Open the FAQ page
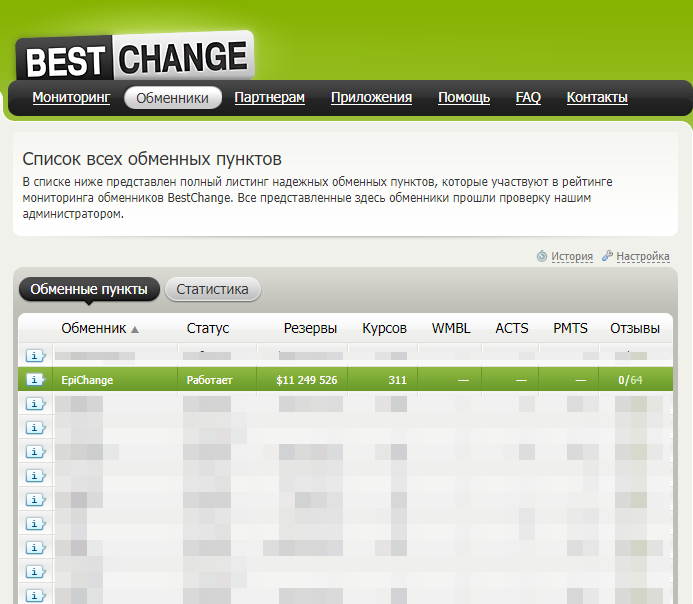Screen dimensions: 693x604 (x=528, y=97)
